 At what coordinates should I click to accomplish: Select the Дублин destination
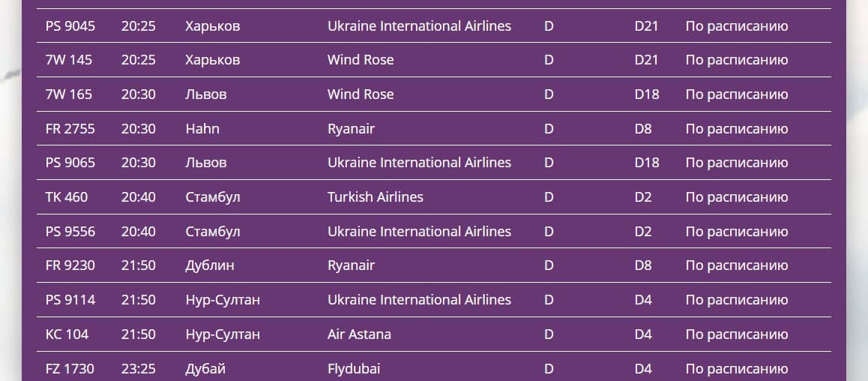[210, 265]
